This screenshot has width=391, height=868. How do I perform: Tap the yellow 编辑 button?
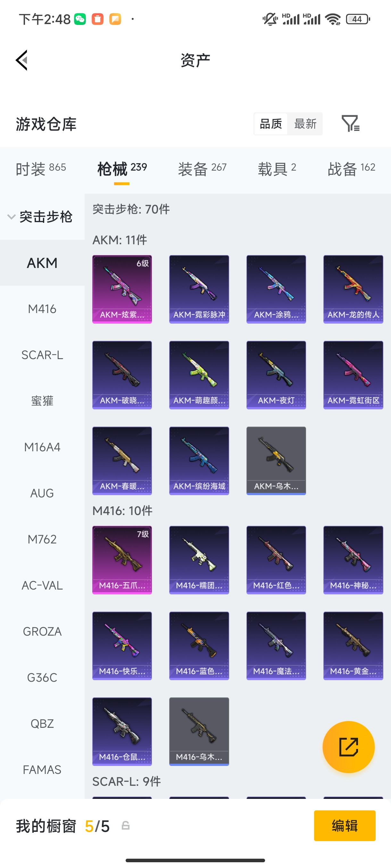point(345,825)
